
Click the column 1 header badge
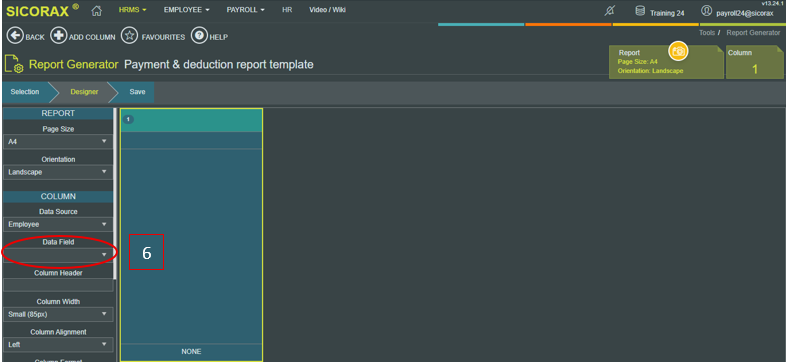coord(128,119)
